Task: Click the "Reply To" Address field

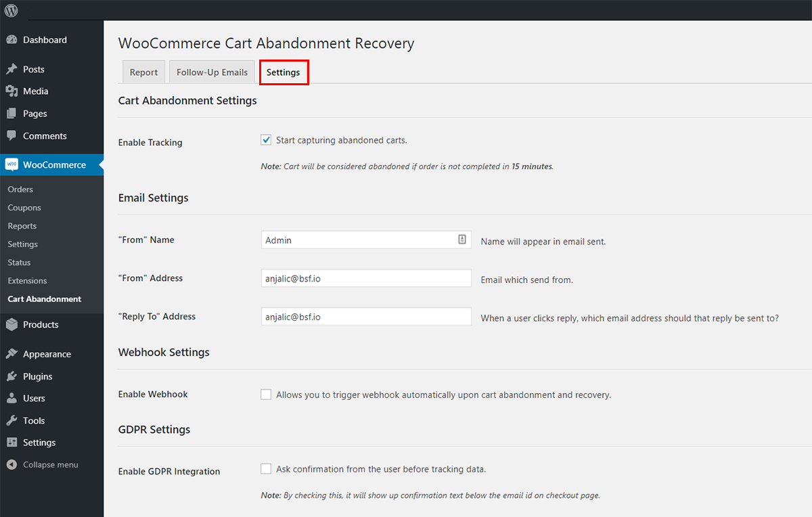Action: [366, 316]
